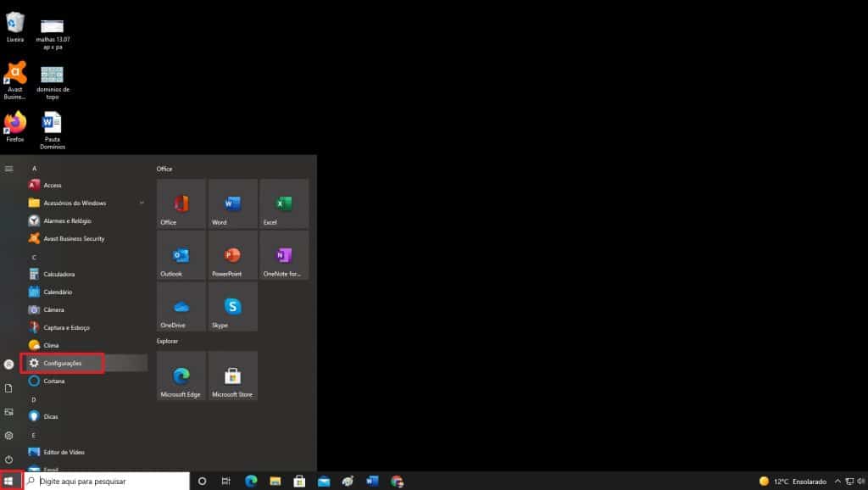Launch PowerPoint from its tile
Viewport: 868px width, 490px height.
coord(232,255)
